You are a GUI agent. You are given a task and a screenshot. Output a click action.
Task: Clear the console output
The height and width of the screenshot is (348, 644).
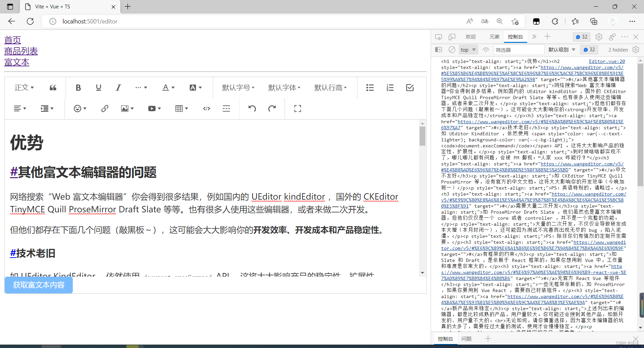click(x=452, y=50)
